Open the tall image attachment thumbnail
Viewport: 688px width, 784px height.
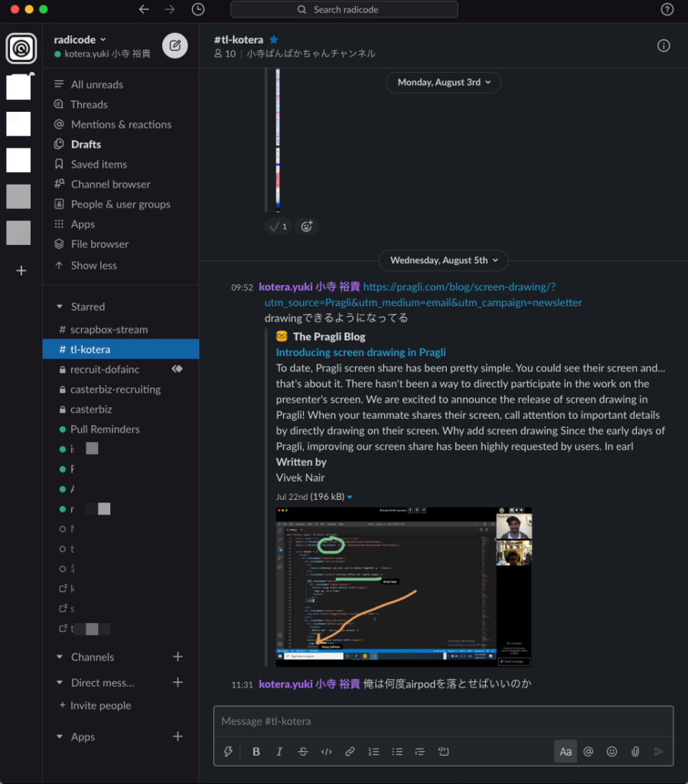point(278,140)
